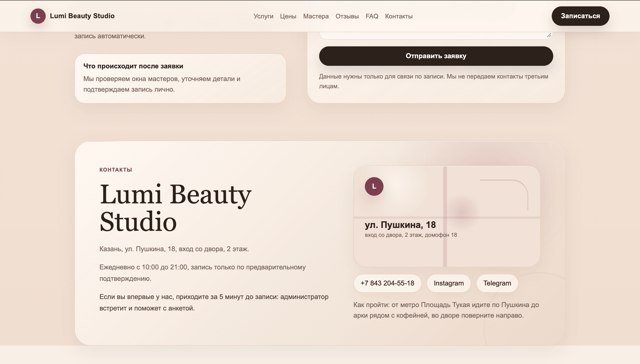Click the КОНТАКТЫ section label
The height and width of the screenshot is (364, 640).
point(116,170)
